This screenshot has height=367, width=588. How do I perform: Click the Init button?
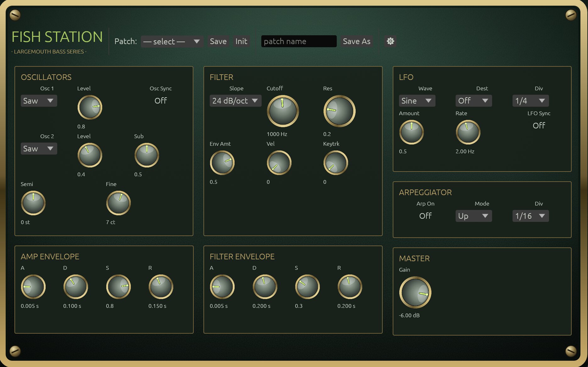(x=241, y=41)
